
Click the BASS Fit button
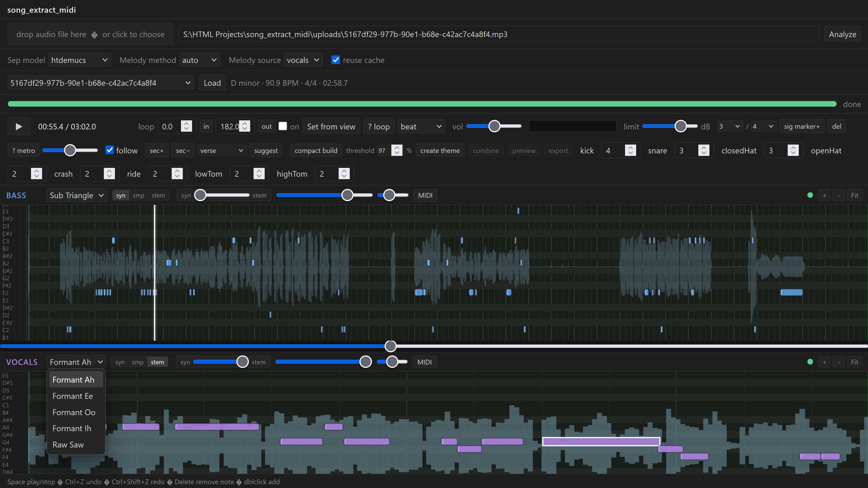854,195
